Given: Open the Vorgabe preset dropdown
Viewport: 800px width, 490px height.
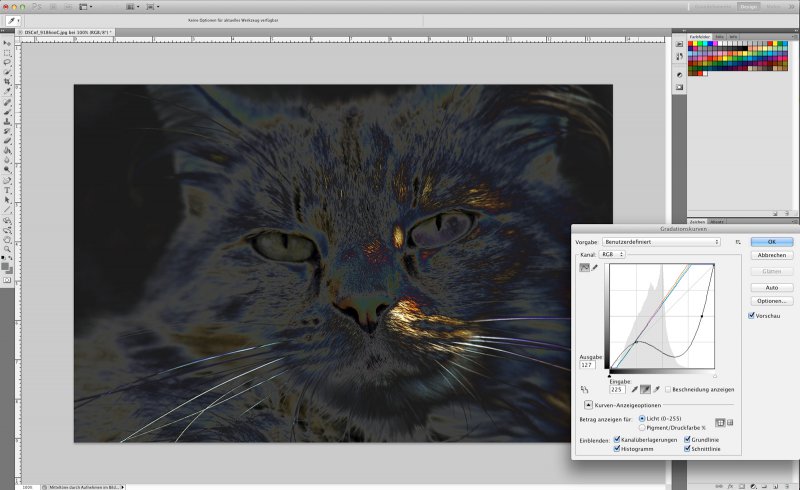Looking at the screenshot, I should (x=661, y=242).
